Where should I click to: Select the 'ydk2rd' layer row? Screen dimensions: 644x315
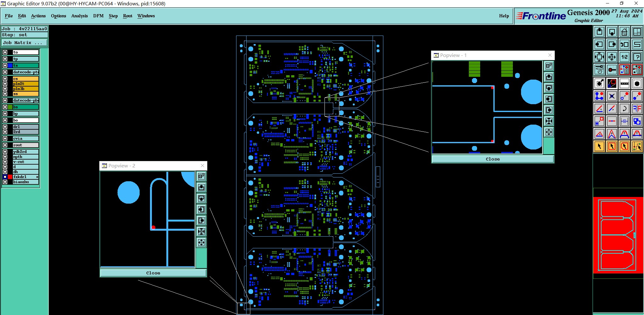[26, 152]
